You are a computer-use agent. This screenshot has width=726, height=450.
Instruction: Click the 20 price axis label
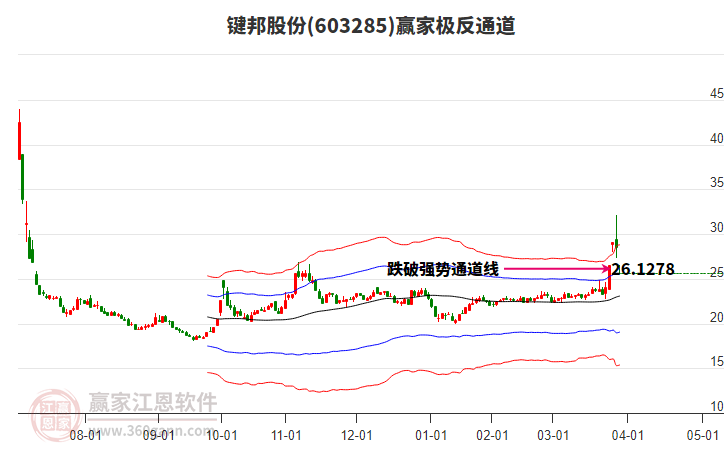point(717,318)
